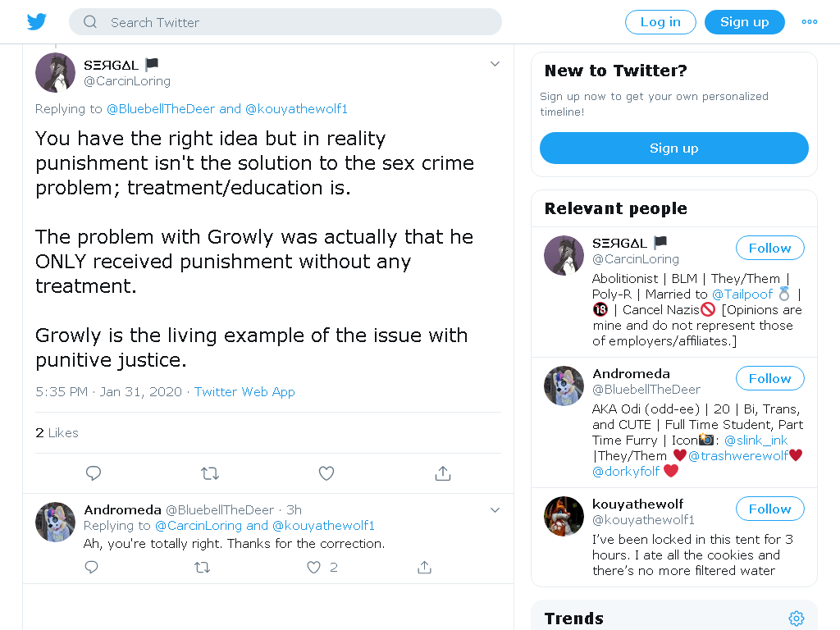
Task: Share the main SERGAL tweet
Action: 442,473
